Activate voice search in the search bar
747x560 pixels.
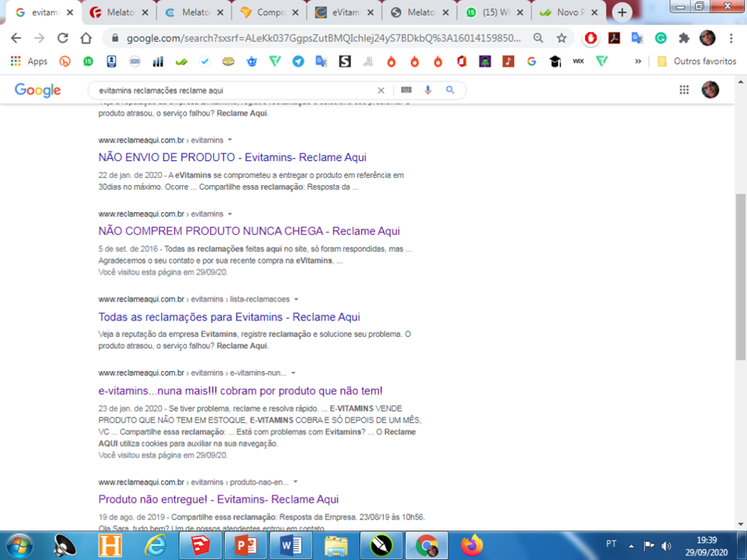427,89
